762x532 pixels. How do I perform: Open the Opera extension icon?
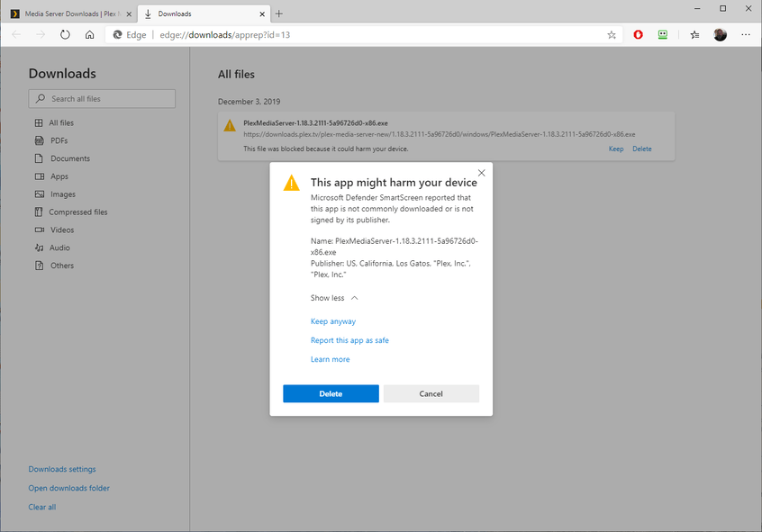[x=638, y=34]
